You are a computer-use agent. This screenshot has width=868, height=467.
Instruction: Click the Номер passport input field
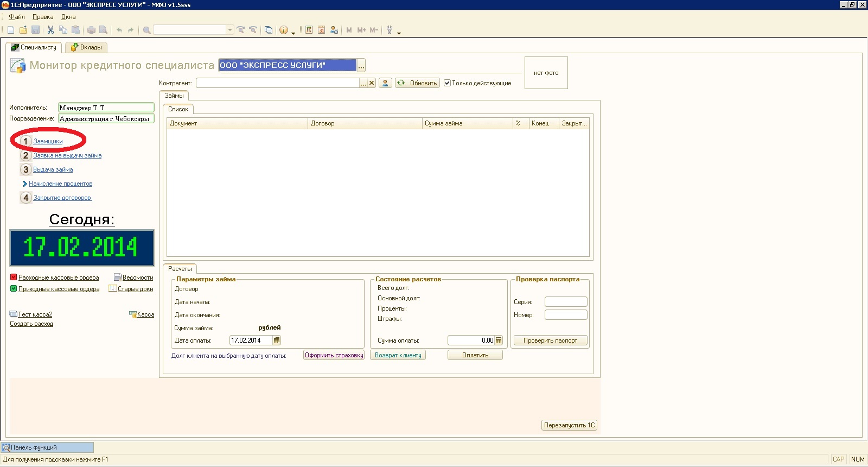tap(566, 315)
